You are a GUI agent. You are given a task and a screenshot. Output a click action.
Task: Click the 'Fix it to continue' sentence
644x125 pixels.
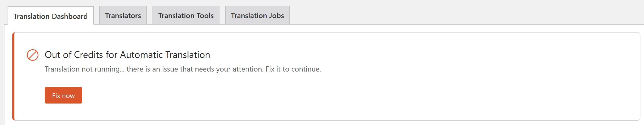[293, 69]
